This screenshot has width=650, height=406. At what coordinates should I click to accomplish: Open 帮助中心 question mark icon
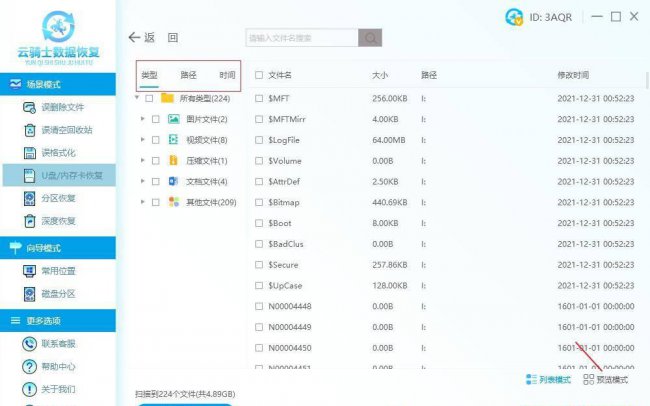pyautogui.click(x=29, y=367)
